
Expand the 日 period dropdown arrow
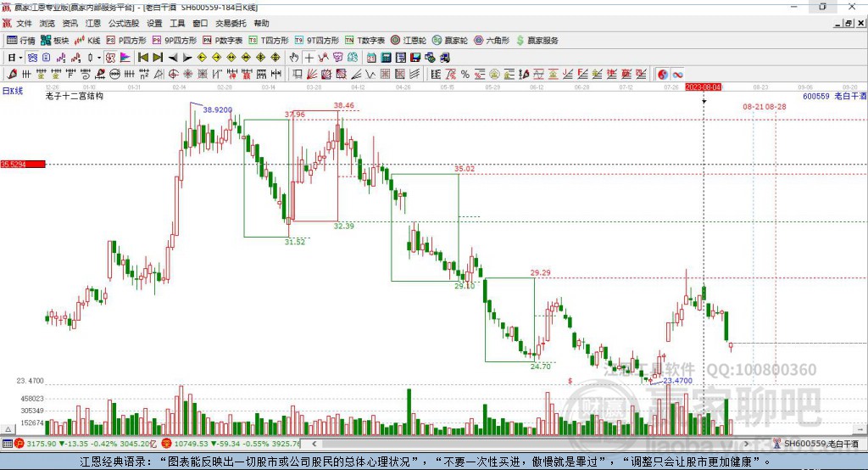click(x=20, y=58)
